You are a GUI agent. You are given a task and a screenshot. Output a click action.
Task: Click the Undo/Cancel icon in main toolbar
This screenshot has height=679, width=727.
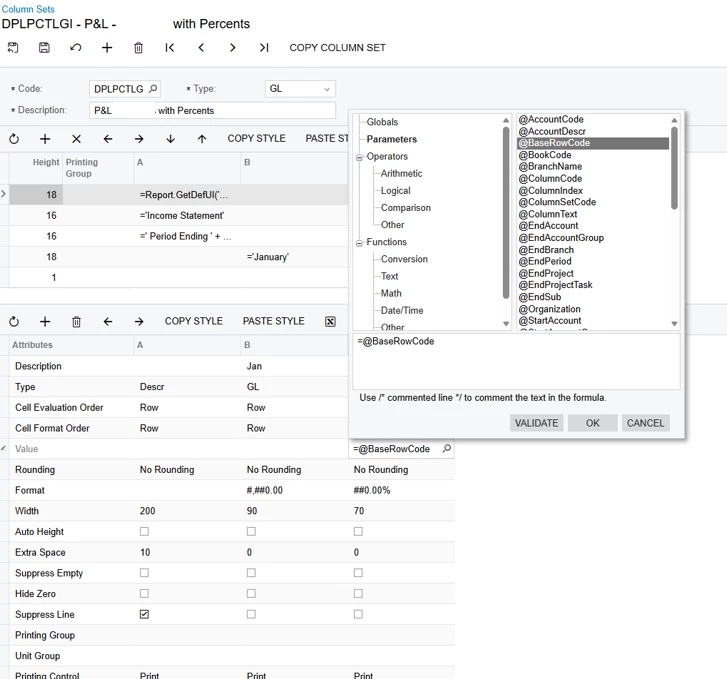point(76,47)
